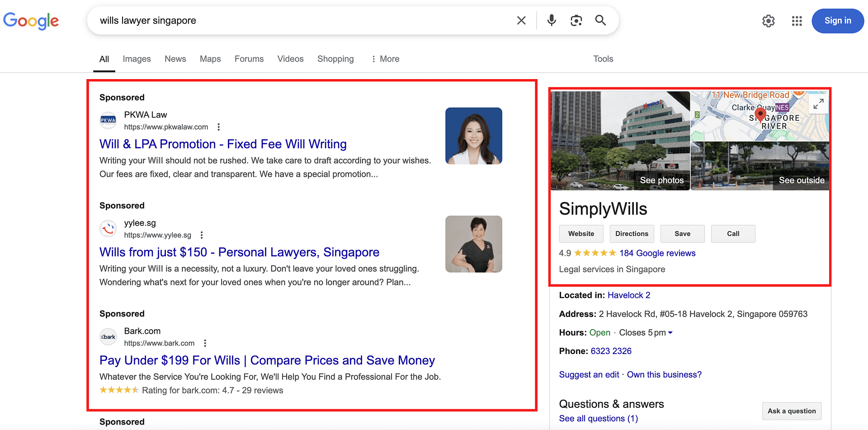Open 'Pay Under $199 For Wills' ad link

point(267,360)
